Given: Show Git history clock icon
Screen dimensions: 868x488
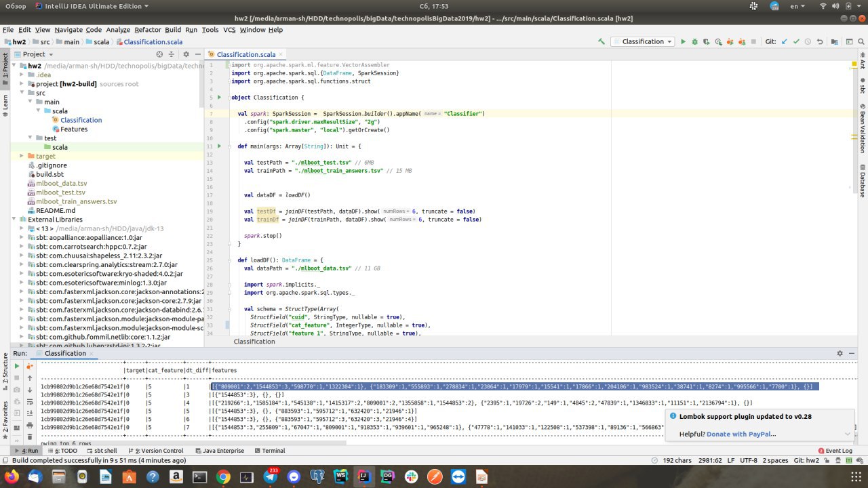Looking at the screenshot, I should [809, 42].
